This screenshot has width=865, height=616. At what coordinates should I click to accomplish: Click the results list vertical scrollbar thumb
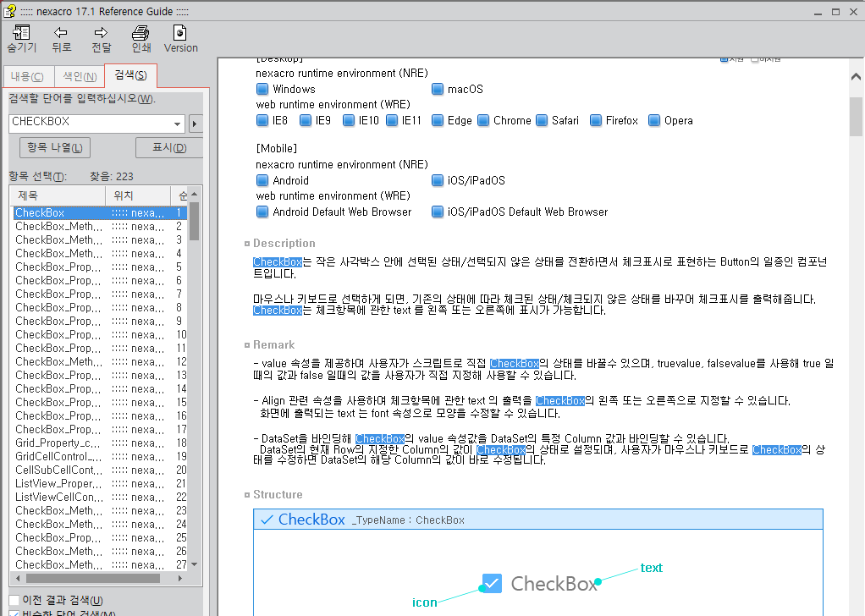[x=194, y=221]
